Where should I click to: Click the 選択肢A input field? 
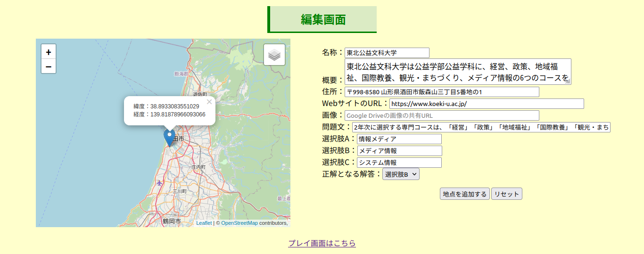(x=399, y=139)
